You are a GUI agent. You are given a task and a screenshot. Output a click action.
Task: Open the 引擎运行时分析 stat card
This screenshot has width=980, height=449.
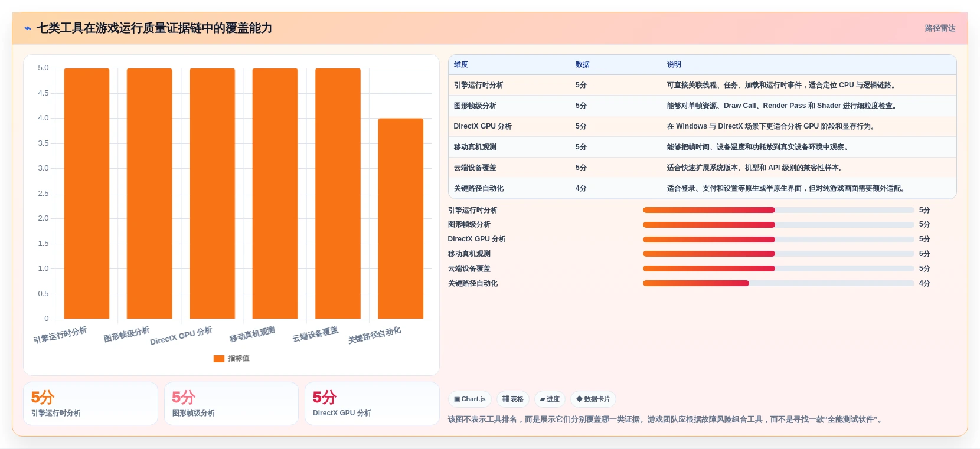pos(90,404)
